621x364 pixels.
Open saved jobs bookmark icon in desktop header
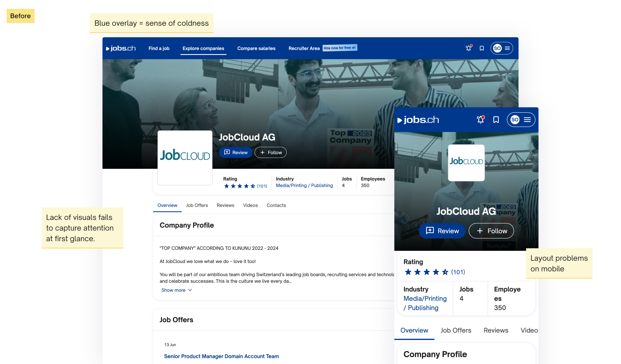[482, 48]
